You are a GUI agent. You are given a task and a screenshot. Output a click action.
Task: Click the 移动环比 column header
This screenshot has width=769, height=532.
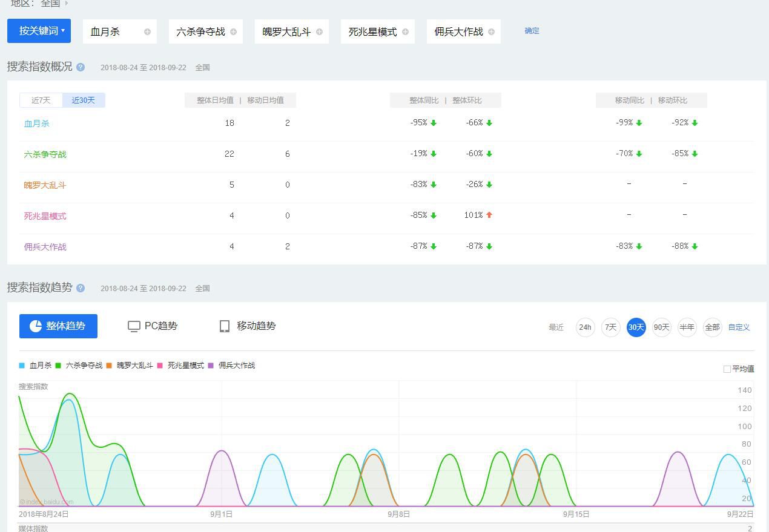pyautogui.click(x=673, y=100)
